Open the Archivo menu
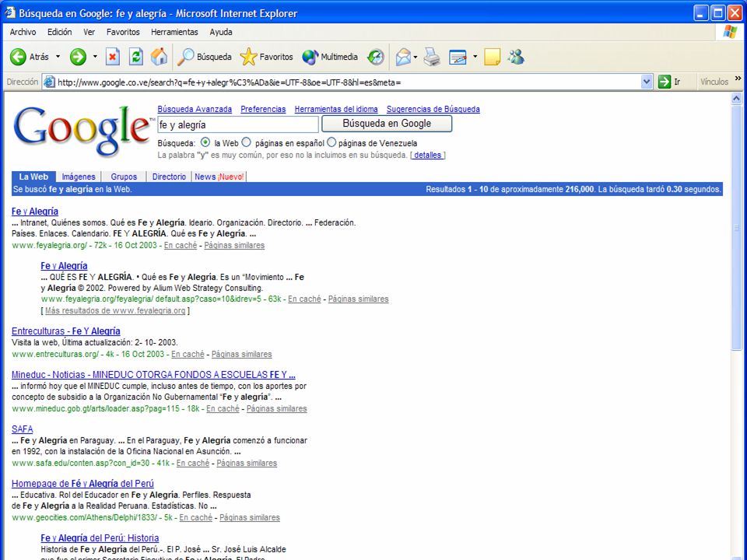The image size is (747, 560). (23, 32)
